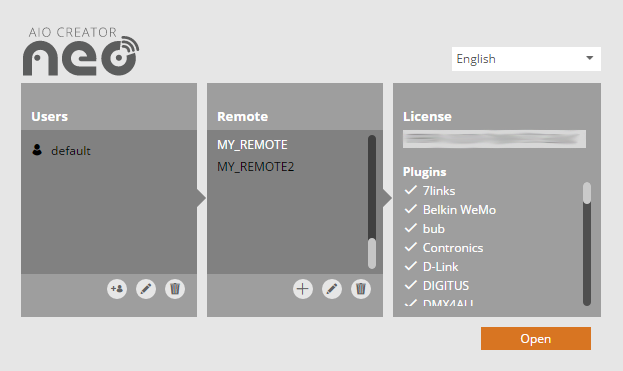Click the delete remote trash icon
The height and width of the screenshot is (371, 623).
click(x=361, y=289)
